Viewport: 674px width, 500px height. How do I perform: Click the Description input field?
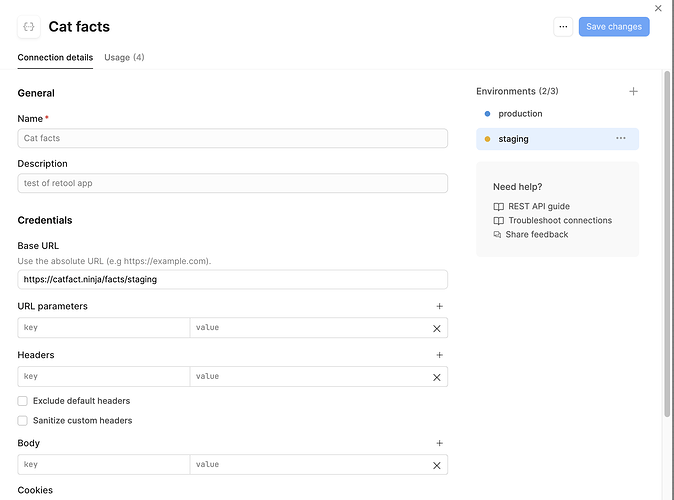233,183
